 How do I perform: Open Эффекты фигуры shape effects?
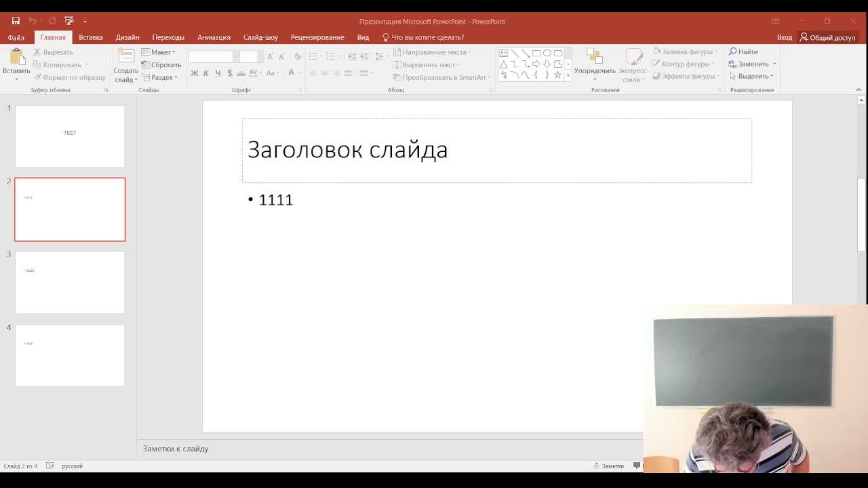pos(685,76)
